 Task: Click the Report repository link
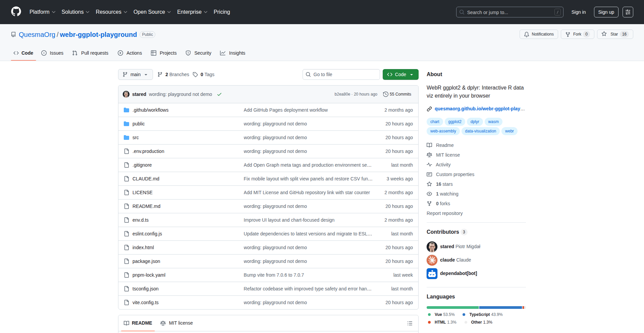coord(444,213)
